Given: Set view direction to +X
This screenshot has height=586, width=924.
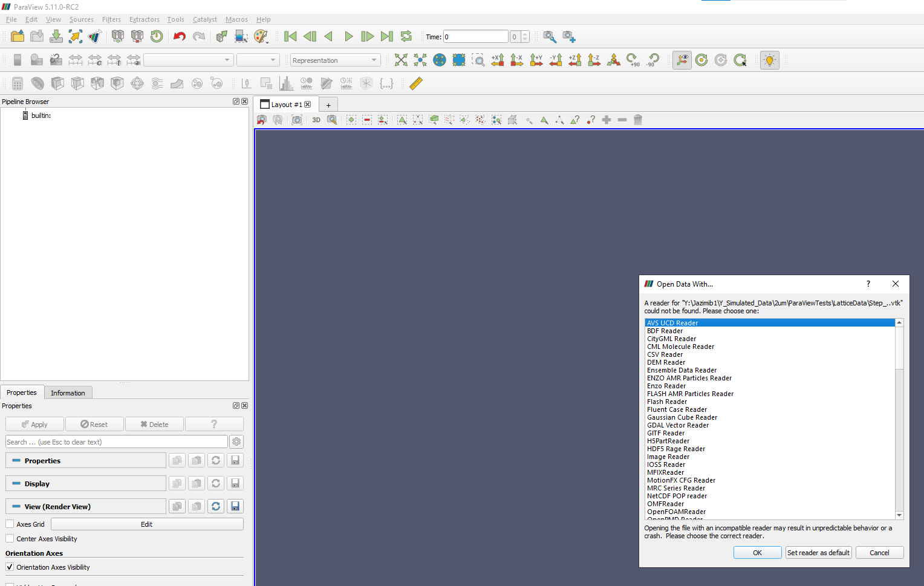Looking at the screenshot, I should pos(498,60).
